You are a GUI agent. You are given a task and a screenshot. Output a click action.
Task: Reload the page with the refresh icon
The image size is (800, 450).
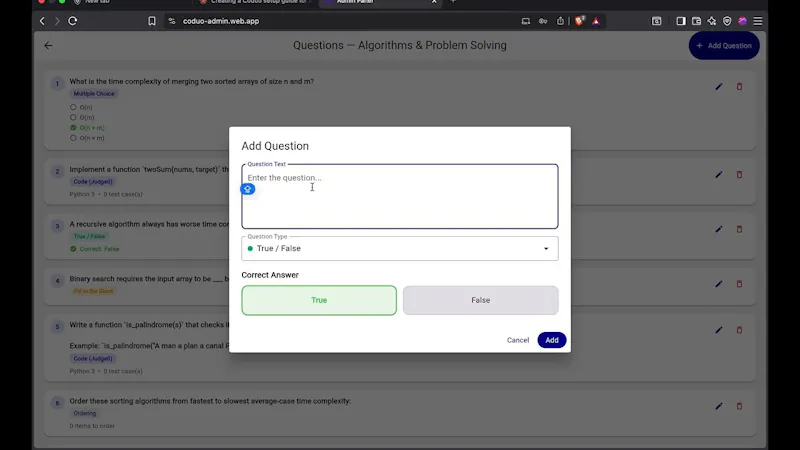[72, 21]
